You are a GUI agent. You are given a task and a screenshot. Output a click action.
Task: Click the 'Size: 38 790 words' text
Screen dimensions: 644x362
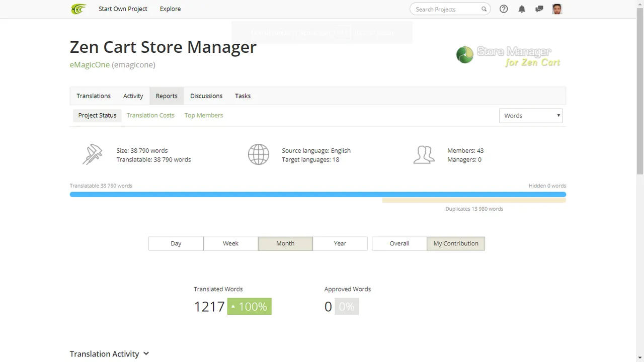click(142, 150)
